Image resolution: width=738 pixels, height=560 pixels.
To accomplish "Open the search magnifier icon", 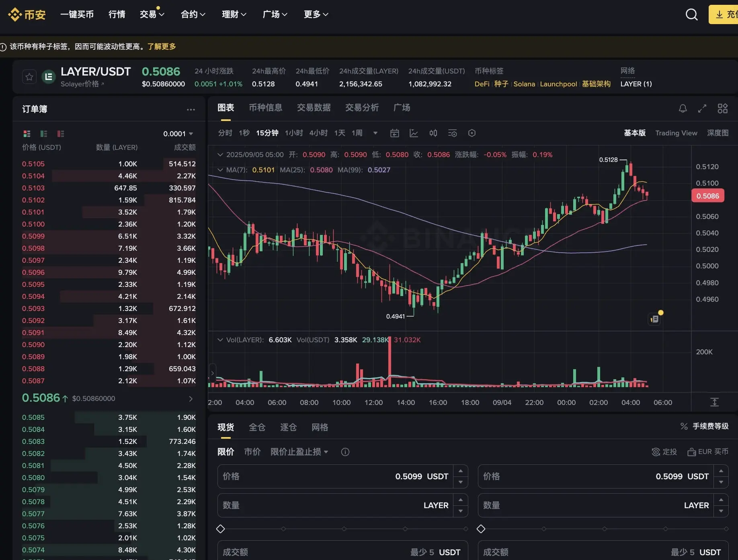I will pyautogui.click(x=691, y=14).
